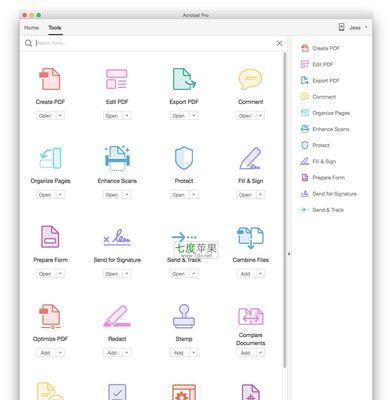
Task: Click the Send for Signature icon in grid
Action: (117, 237)
